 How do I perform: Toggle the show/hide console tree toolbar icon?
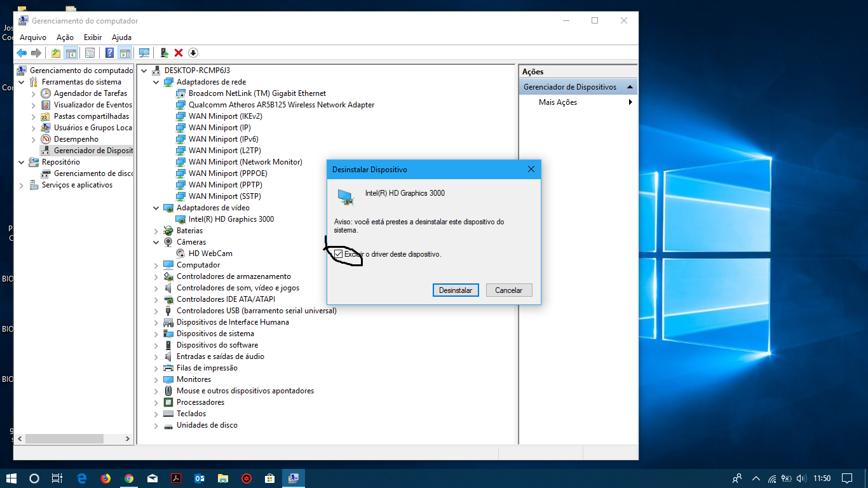click(71, 53)
